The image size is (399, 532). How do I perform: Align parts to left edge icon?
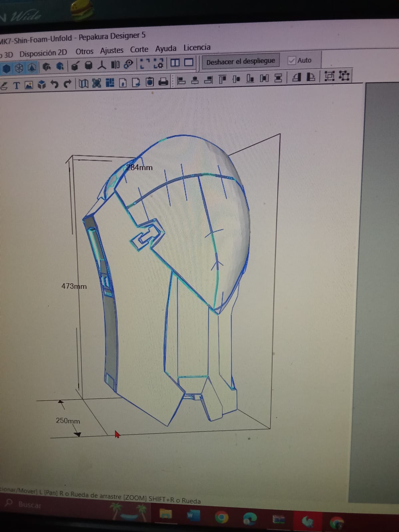181,81
